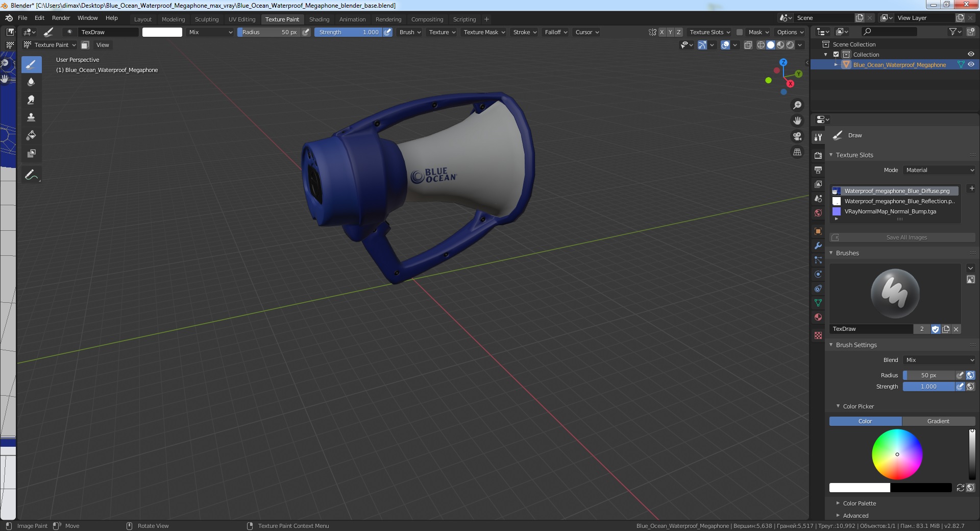
Task: Collapse the Brushes panel
Action: (x=847, y=253)
